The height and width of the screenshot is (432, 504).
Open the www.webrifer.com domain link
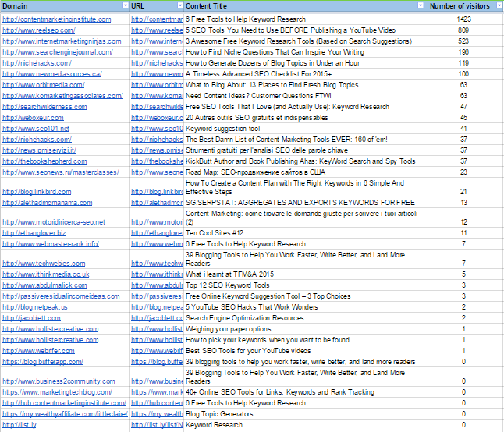38,351
